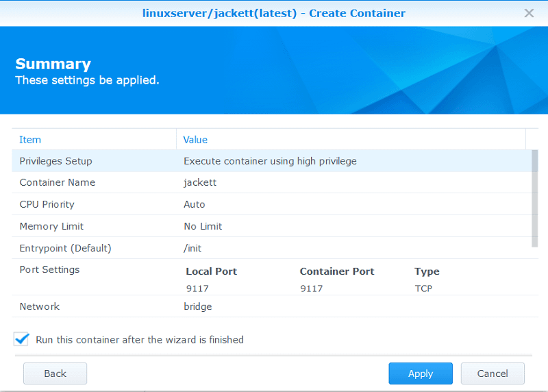The image size is (548, 392).
Task: Go Back to previous wizard step
Action: click(55, 373)
